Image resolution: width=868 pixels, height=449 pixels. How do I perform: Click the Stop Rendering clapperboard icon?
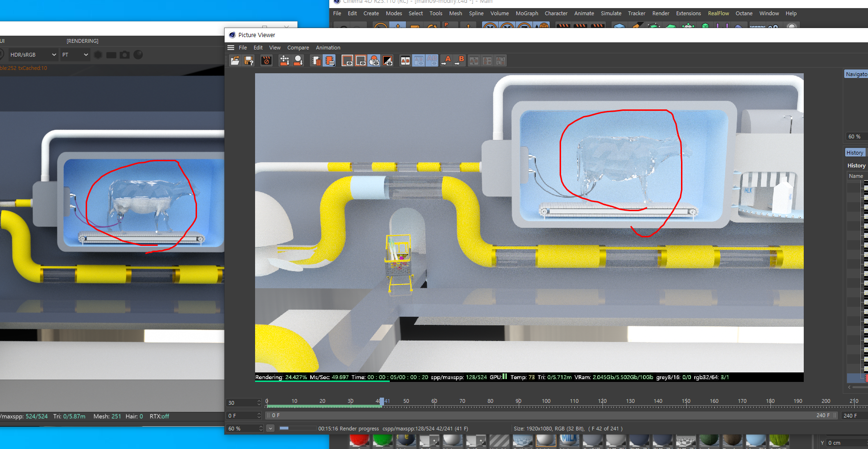[266, 60]
